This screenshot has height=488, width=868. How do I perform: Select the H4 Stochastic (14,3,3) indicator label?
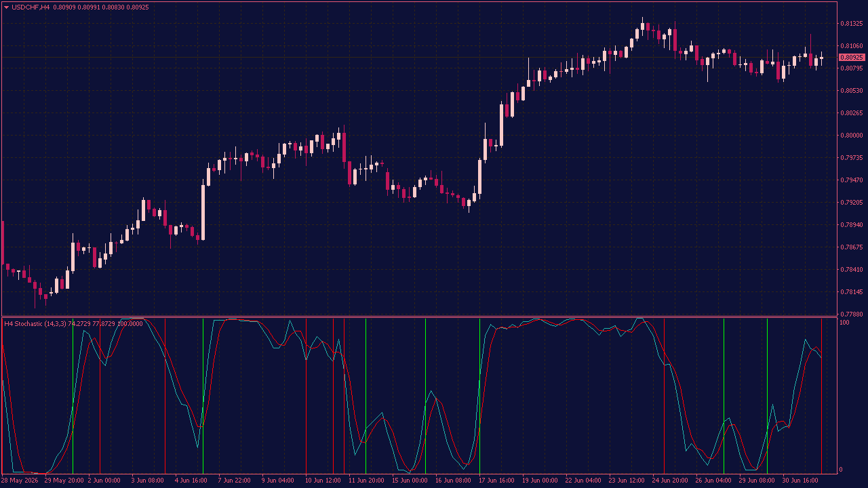[x=35, y=323]
